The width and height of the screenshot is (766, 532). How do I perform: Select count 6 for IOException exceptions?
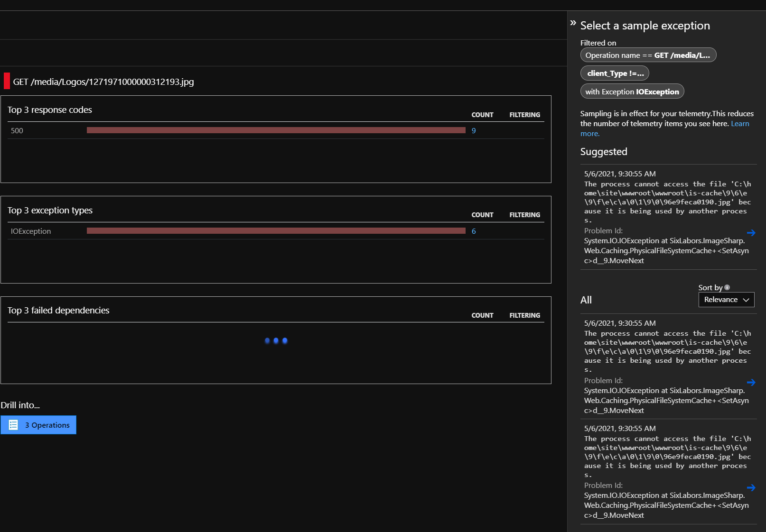pos(473,231)
